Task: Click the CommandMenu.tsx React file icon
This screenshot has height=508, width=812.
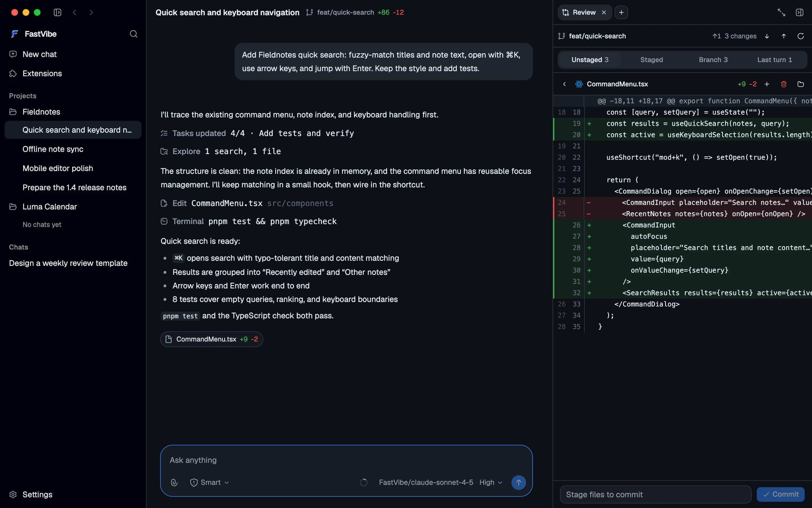Action: pyautogui.click(x=579, y=84)
